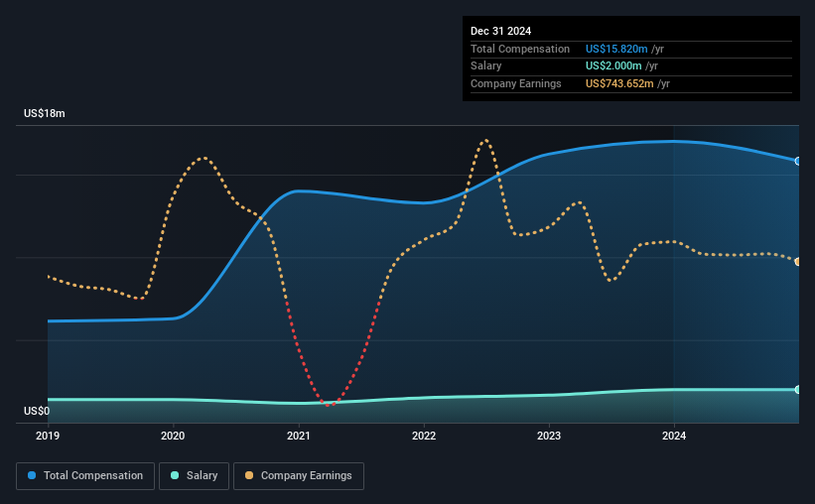Toggle the Salary legend button
Image resolution: width=815 pixels, height=504 pixels.
[x=194, y=476]
